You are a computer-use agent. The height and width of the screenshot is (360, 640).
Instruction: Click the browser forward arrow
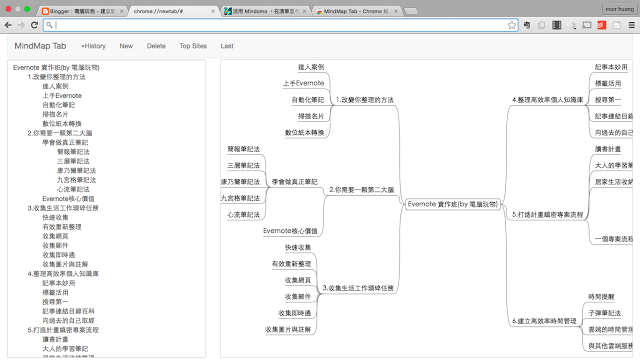(21, 25)
